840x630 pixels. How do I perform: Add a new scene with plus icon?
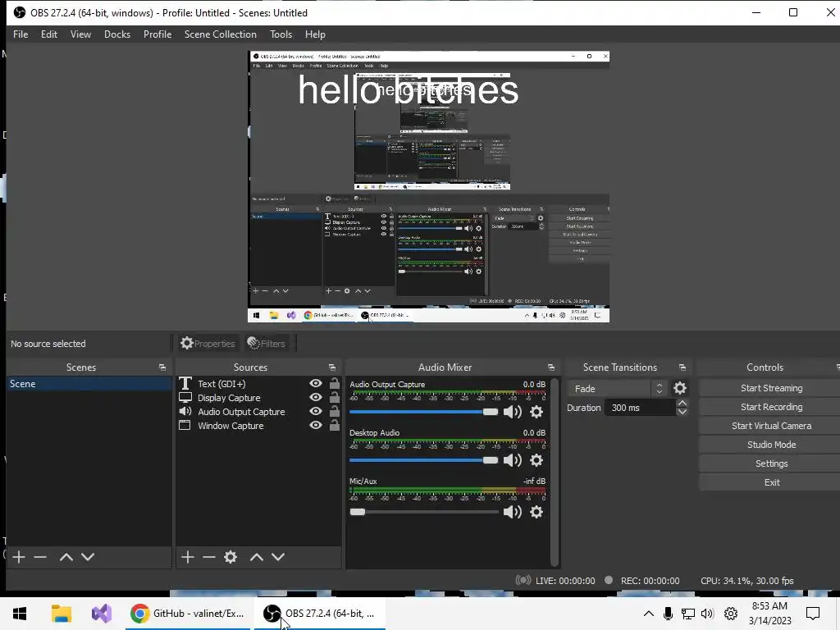(19, 557)
